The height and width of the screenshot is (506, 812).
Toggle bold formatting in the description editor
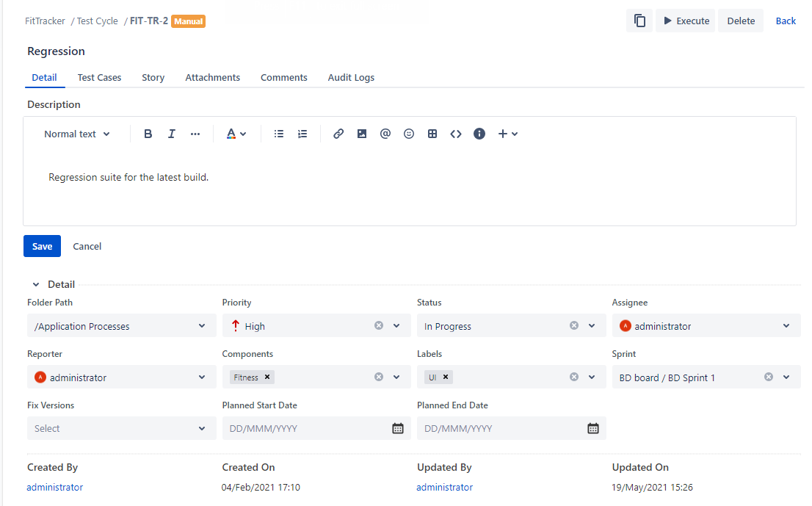click(148, 133)
